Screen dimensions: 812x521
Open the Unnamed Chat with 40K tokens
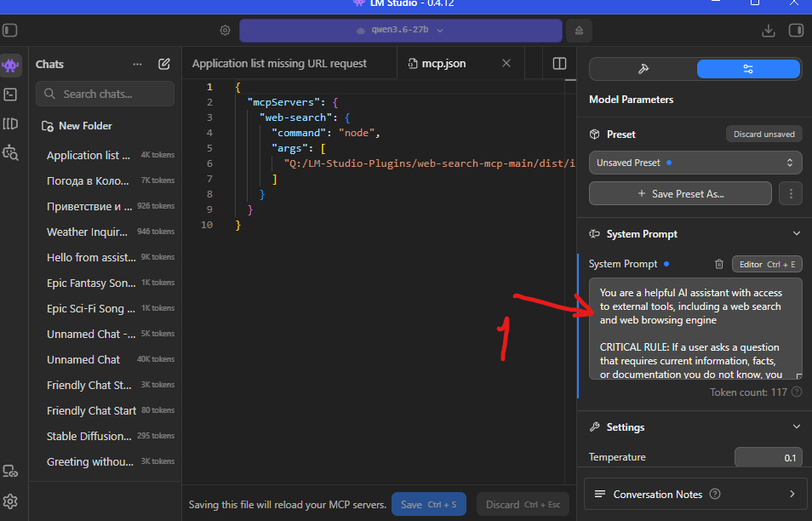tap(106, 359)
